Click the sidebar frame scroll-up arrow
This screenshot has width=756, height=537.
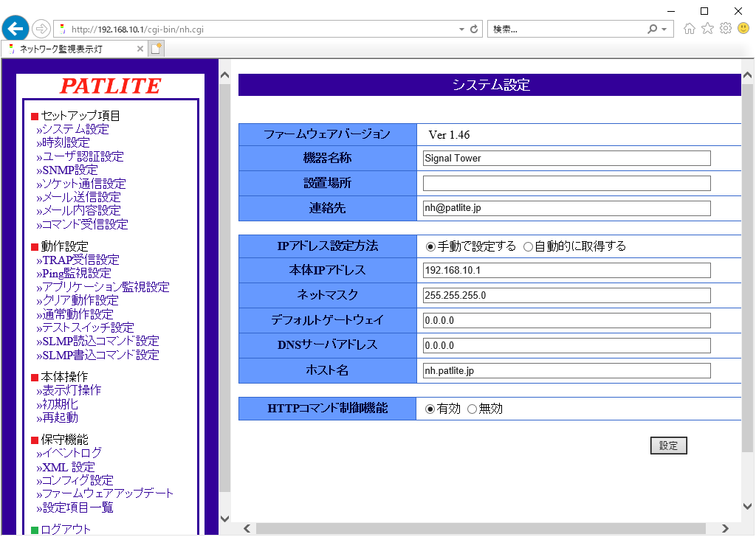coord(224,75)
